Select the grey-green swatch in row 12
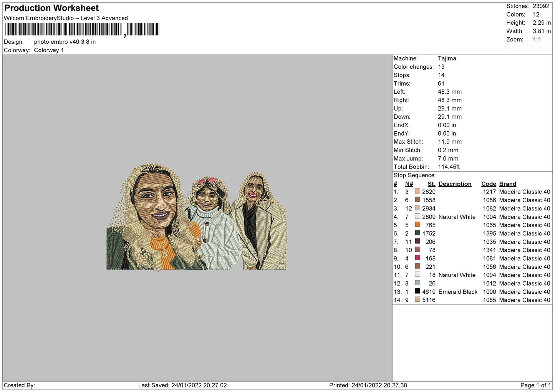Viewport: 555px width, 392px height. click(417, 283)
